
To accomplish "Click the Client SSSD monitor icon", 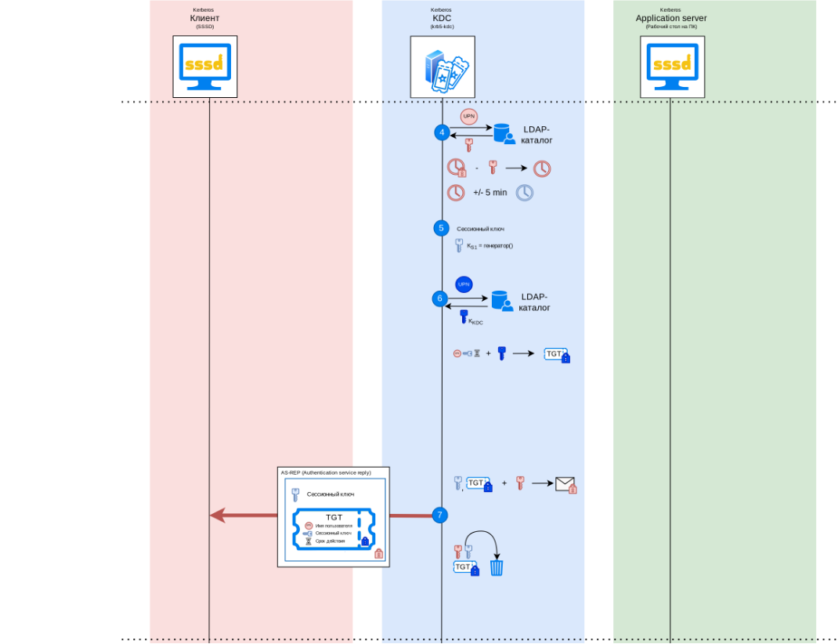I will click(x=204, y=67).
